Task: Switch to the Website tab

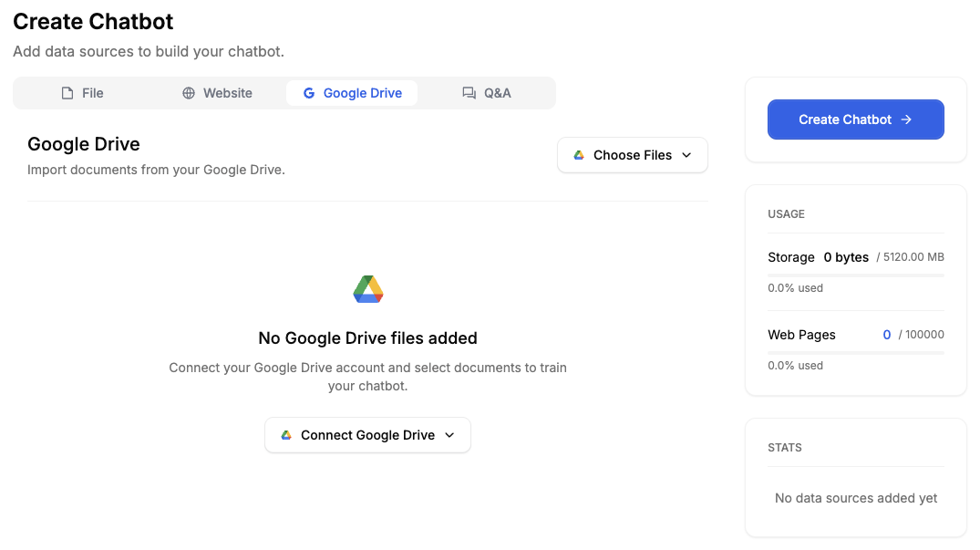Action: tap(216, 92)
